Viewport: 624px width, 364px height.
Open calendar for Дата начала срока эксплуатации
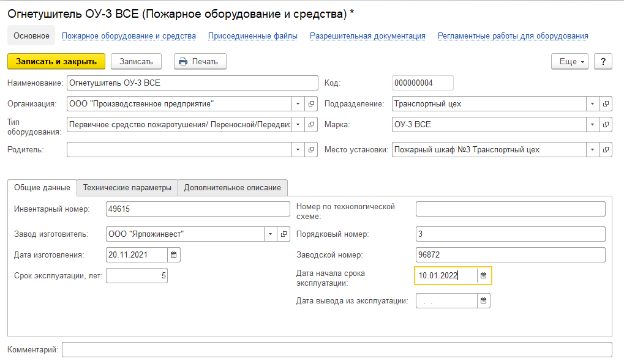click(483, 275)
